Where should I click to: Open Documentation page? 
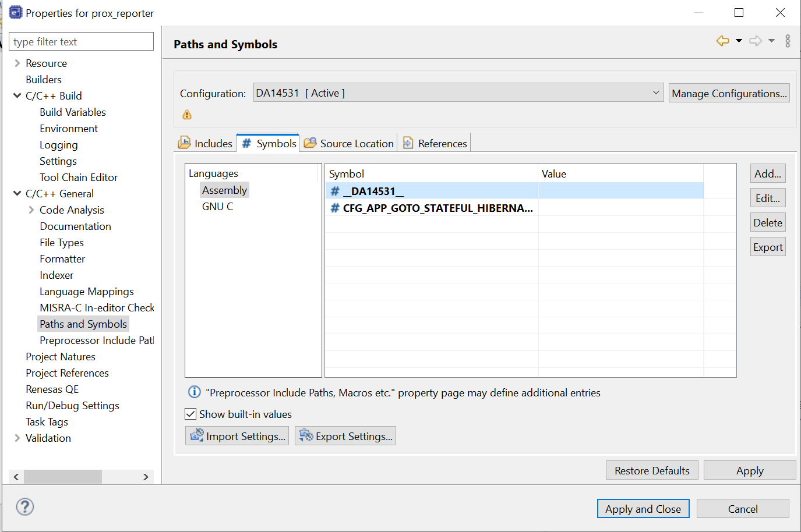(75, 226)
